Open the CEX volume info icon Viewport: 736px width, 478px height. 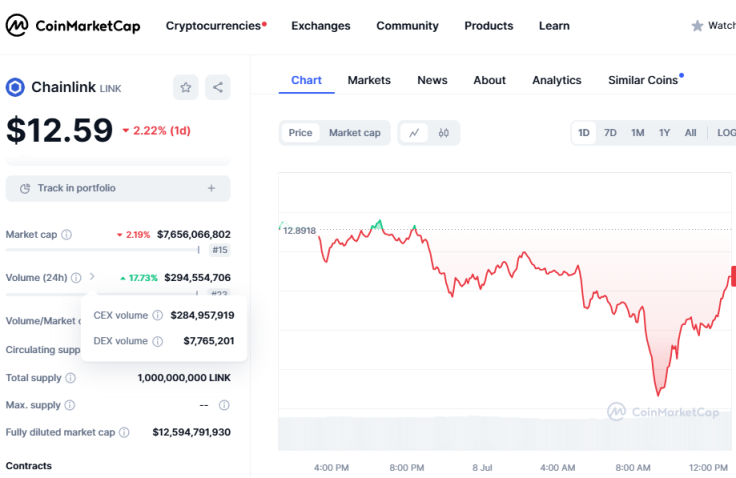158,316
